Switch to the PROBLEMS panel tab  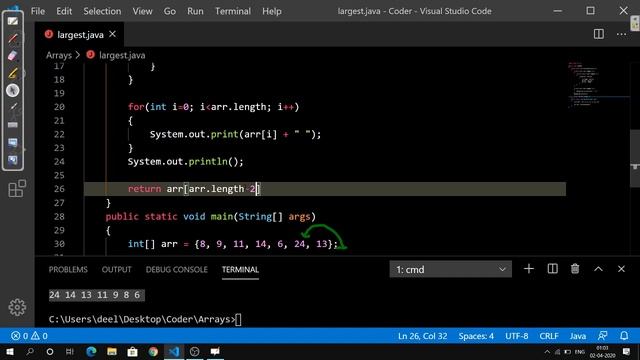(x=68, y=269)
